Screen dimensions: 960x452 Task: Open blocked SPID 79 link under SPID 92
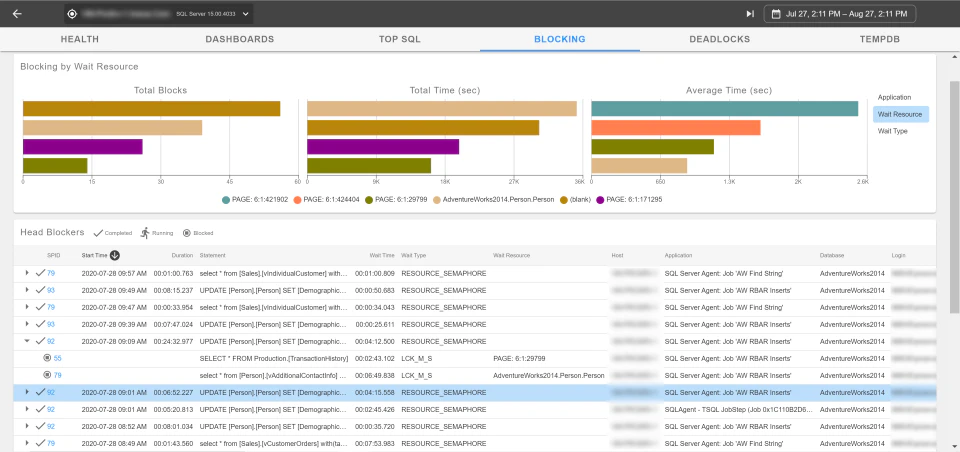coord(58,375)
